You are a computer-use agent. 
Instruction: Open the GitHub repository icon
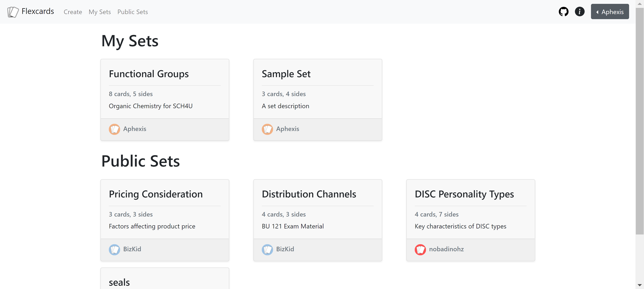point(563,12)
